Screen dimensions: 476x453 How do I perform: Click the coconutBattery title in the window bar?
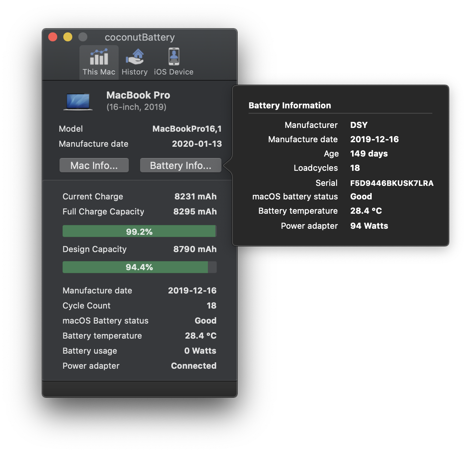click(140, 37)
